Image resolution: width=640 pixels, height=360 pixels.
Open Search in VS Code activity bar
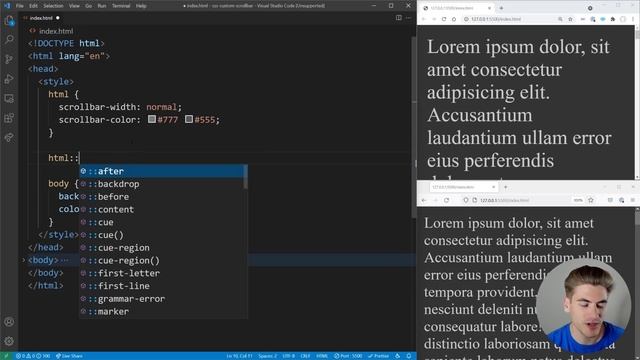(9, 40)
